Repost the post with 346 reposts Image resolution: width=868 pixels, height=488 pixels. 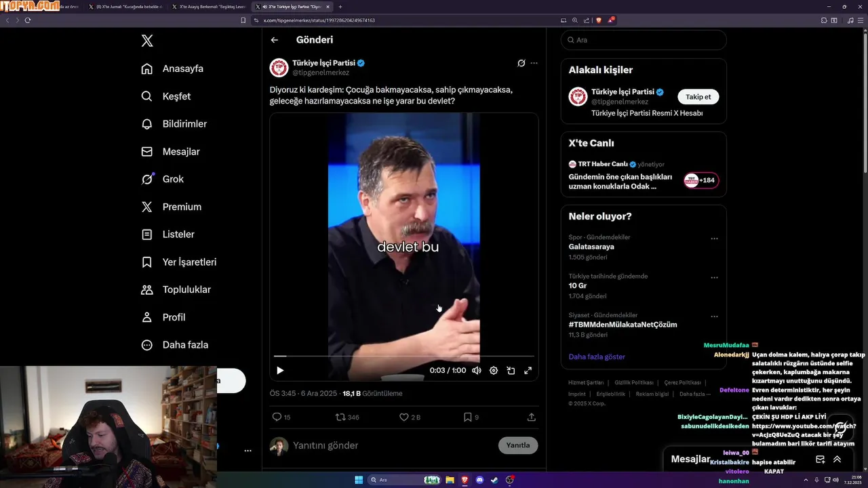click(x=347, y=418)
